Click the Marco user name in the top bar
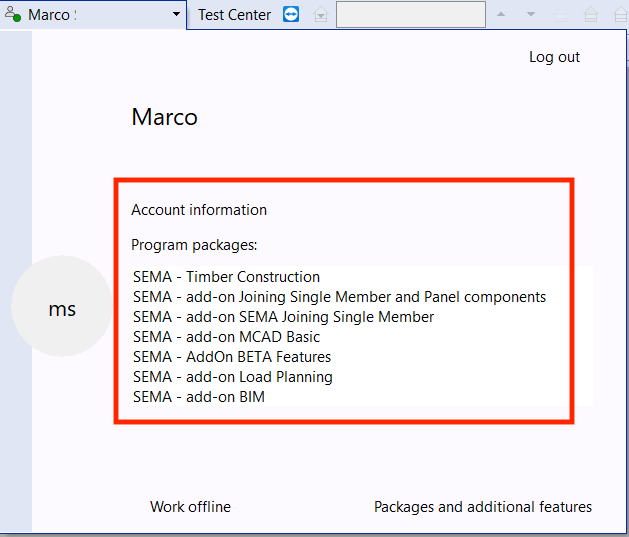This screenshot has width=629, height=537. [x=49, y=15]
